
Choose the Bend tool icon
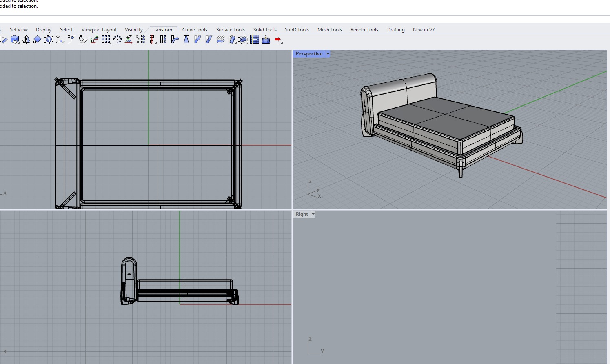click(x=175, y=40)
